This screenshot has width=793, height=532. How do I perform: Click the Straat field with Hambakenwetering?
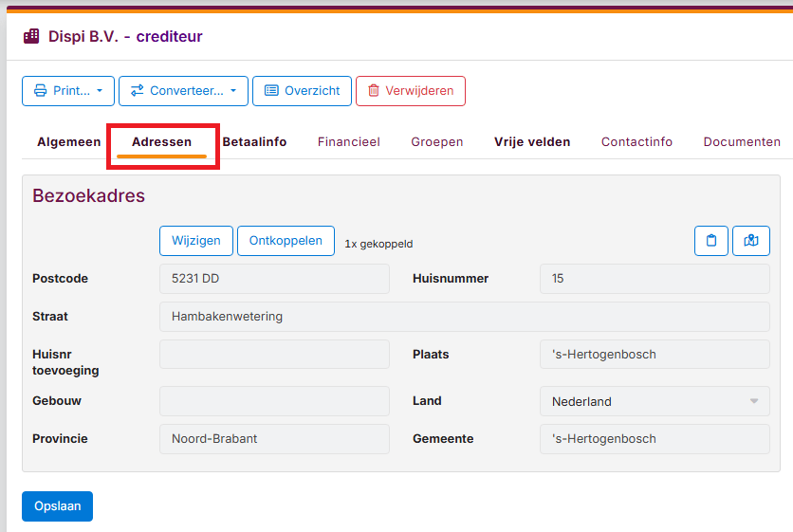pos(464,317)
